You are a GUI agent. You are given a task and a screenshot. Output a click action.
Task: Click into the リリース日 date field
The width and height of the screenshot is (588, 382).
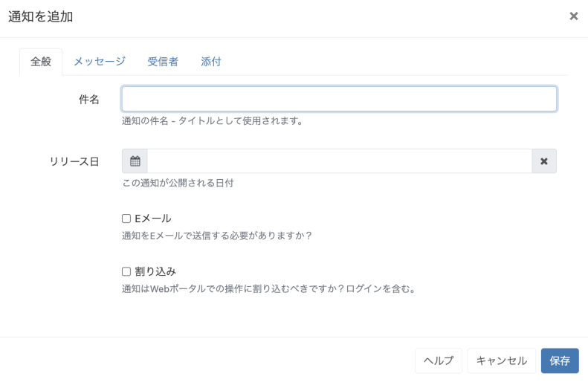pyautogui.click(x=340, y=161)
